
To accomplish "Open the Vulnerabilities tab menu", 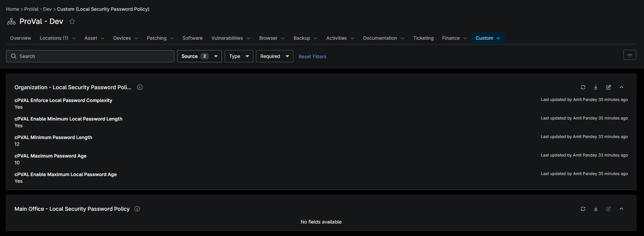I will (231, 38).
